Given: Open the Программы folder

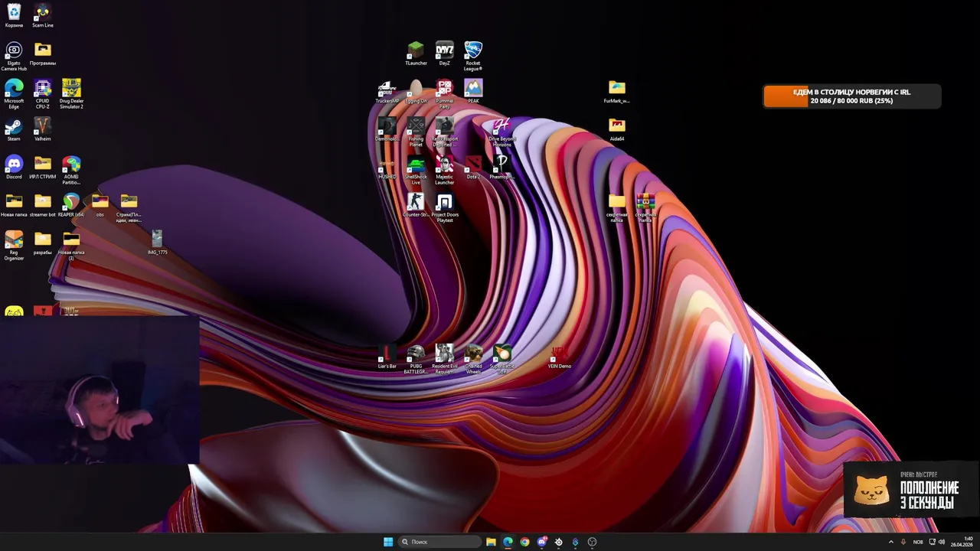Looking at the screenshot, I should coord(43,54).
